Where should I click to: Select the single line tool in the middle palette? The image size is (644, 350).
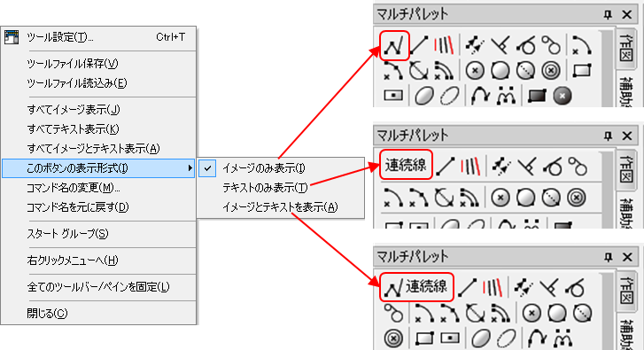pos(446,167)
